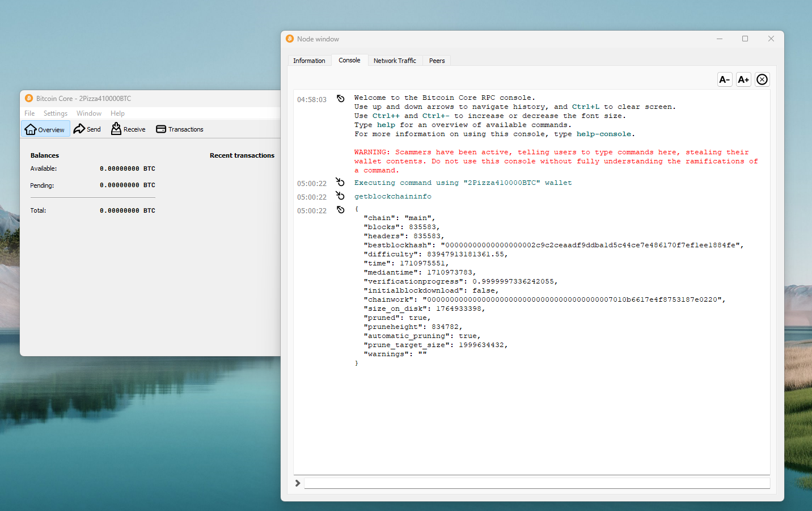812x511 pixels.
Task: Clear the console with the X circle icon
Action: [x=762, y=79]
